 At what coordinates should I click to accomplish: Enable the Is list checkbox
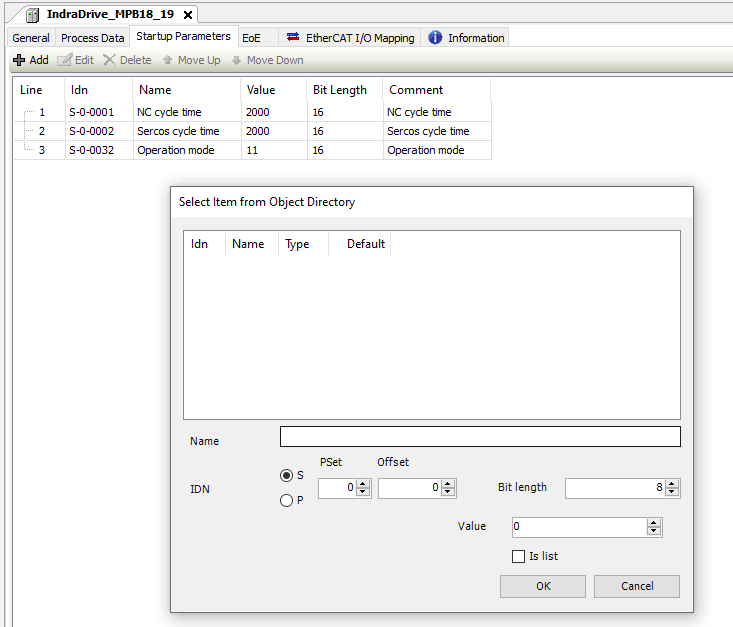point(518,556)
